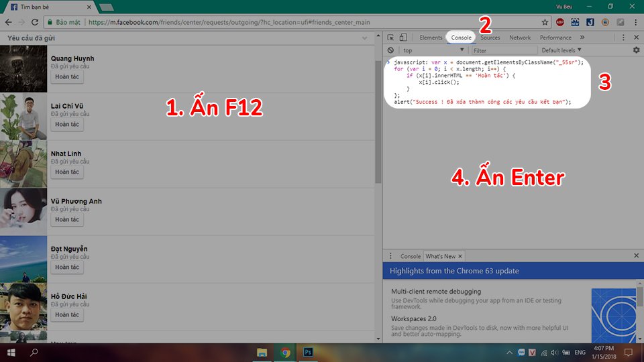The image size is (644, 362).
Task: Click the console Filter field
Action: [504, 50]
